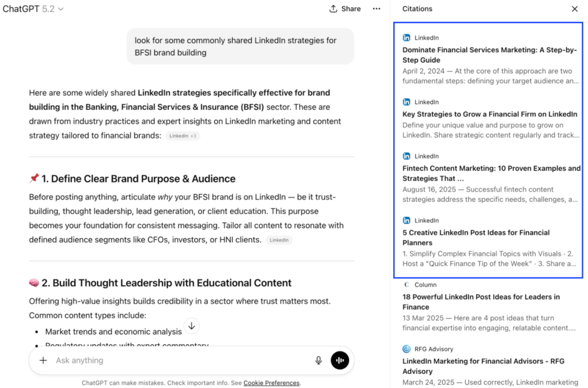Select the microphone icon for voice dictation
Viewport: 588px width, 388px height.
pyautogui.click(x=319, y=360)
